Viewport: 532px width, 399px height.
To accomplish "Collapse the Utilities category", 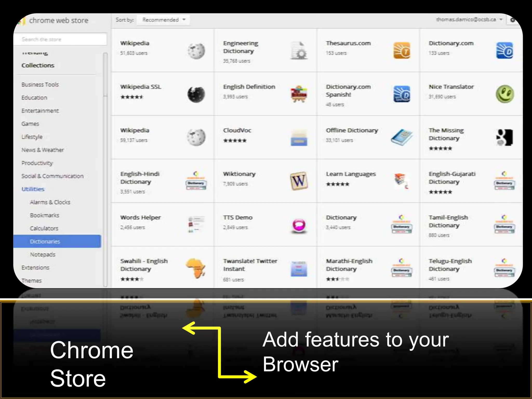I will tap(33, 189).
